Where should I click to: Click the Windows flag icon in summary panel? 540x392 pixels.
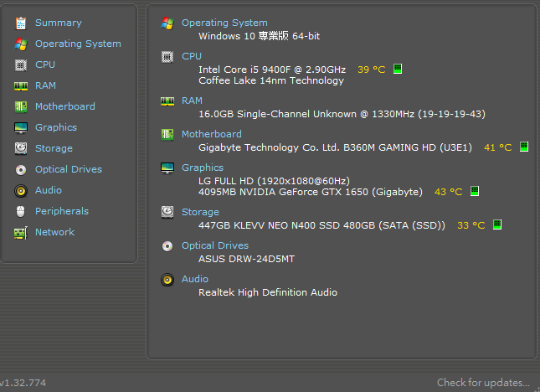pyautogui.click(x=167, y=23)
